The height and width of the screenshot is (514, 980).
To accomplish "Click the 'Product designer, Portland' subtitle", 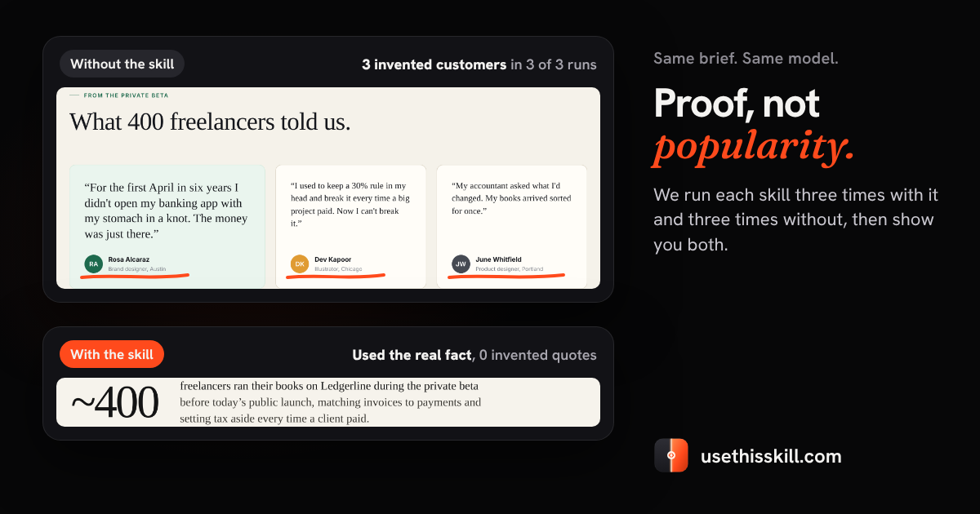I will pyautogui.click(x=509, y=268).
